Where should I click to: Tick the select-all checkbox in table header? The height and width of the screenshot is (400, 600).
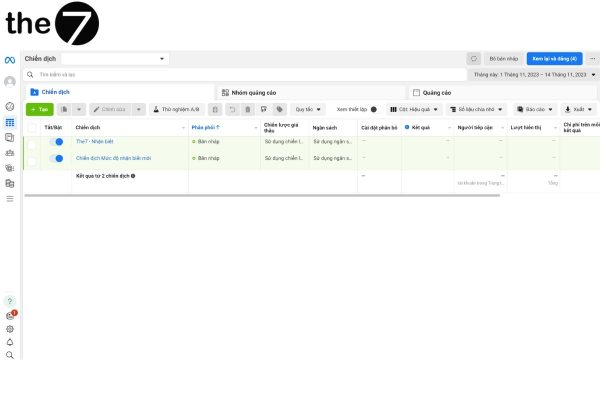(x=33, y=128)
